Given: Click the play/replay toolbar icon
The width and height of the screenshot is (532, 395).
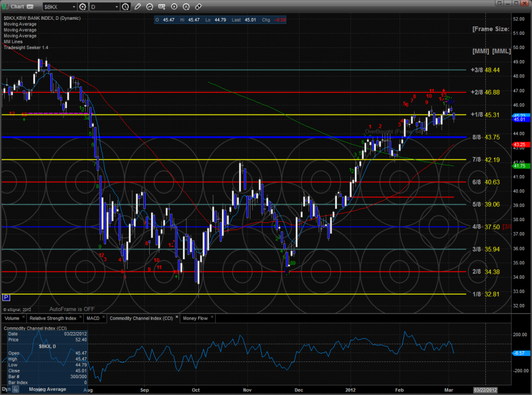Looking at the screenshot, I should point(174,7).
